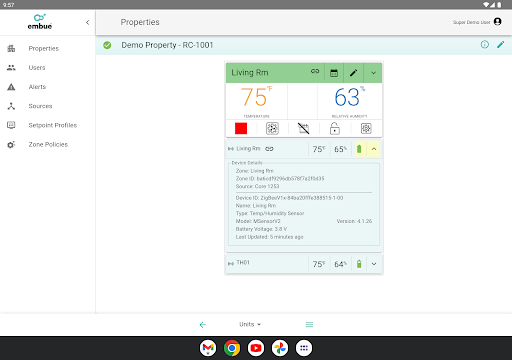Click the Living Rm device battery icon

pyautogui.click(x=359, y=149)
